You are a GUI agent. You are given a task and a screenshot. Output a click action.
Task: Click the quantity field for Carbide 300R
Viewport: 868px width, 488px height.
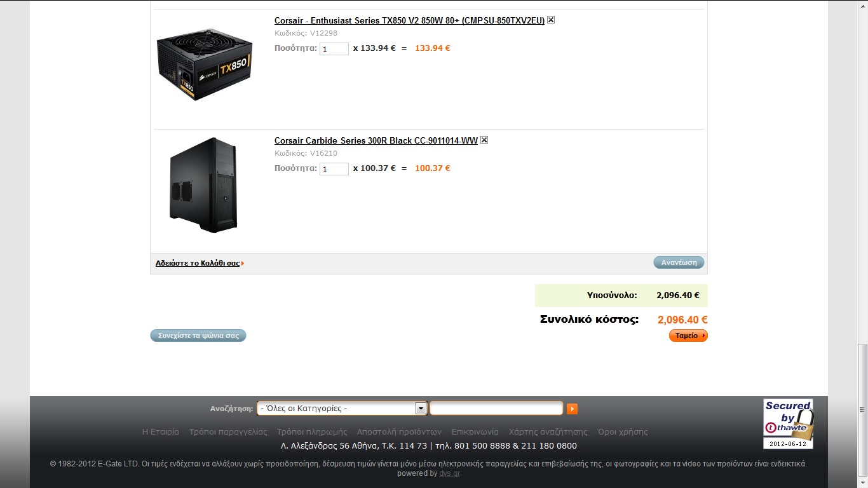coord(334,169)
